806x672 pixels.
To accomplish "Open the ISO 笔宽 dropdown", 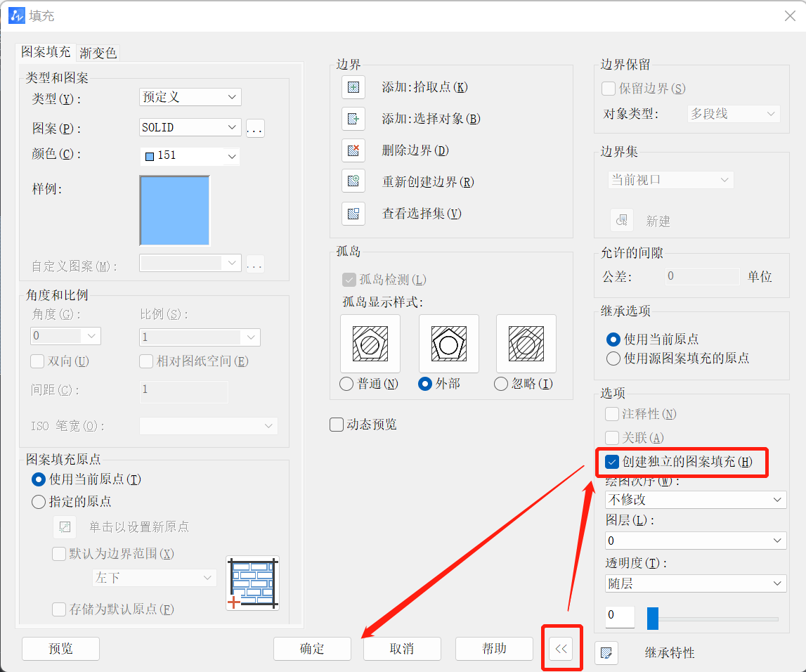I will 209,426.
